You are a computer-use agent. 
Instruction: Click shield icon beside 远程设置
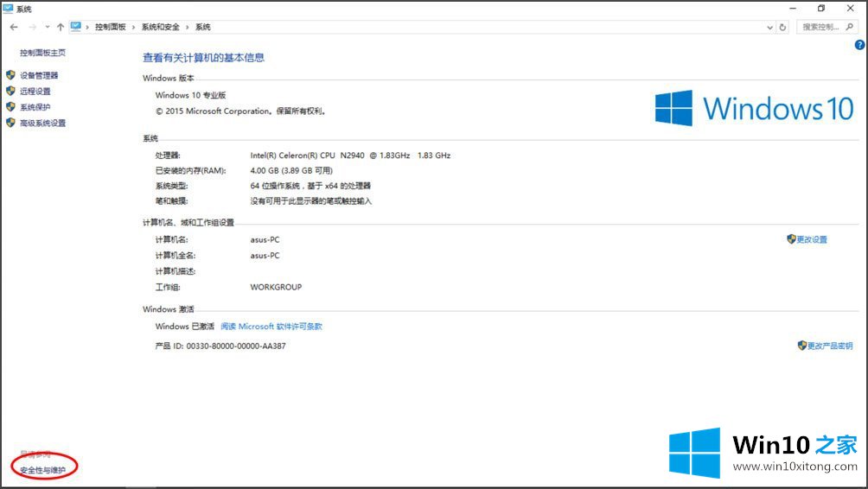[10, 91]
